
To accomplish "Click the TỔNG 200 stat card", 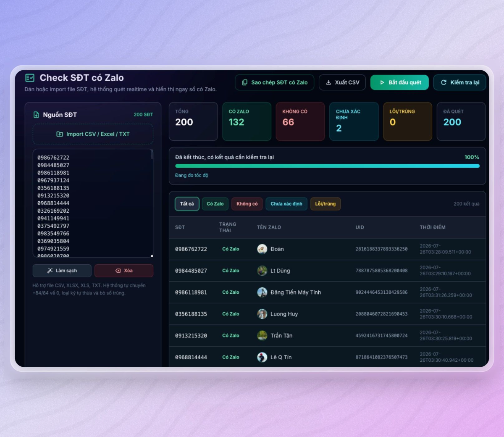I will (x=193, y=121).
